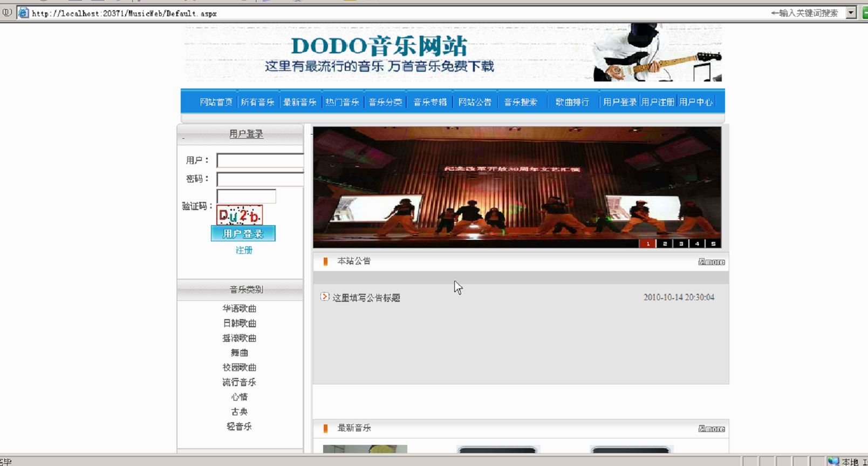This screenshot has width=868, height=466.
Task: Select 摇滚歌曲 category
Action: tap(240, 338)
